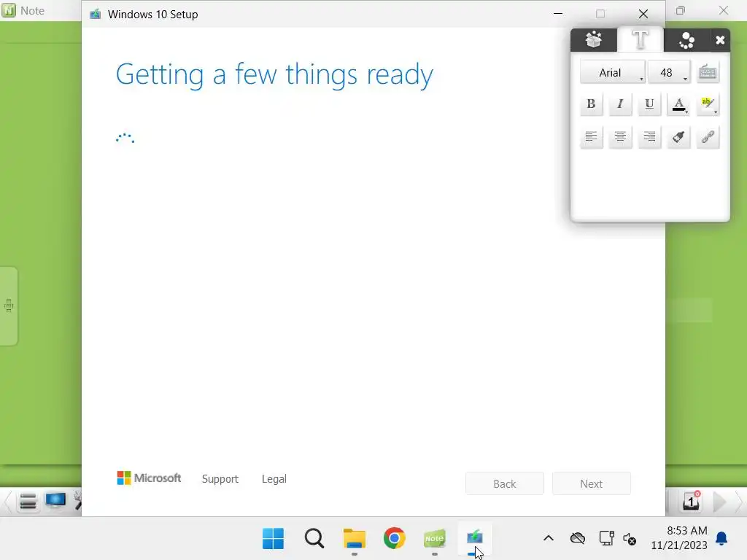Screen dimensions: 747x560
Task: Toggle italic formatting
Action: click(620, 104)
